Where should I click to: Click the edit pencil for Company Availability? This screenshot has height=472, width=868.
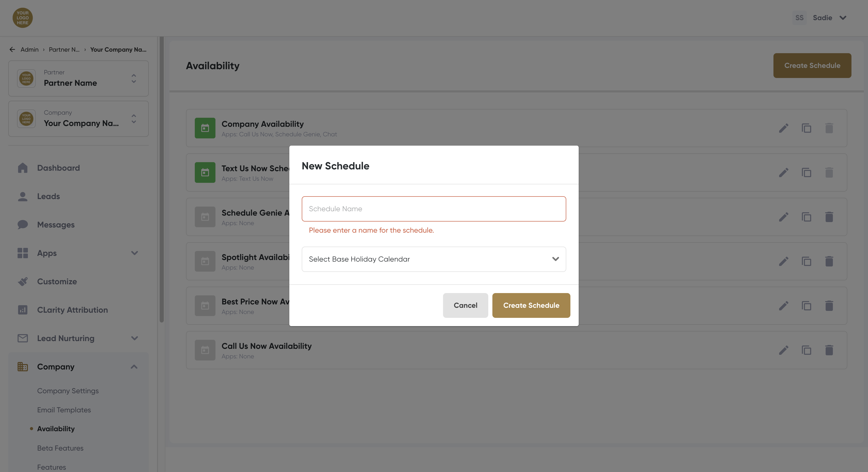click(x=784, y=128)
